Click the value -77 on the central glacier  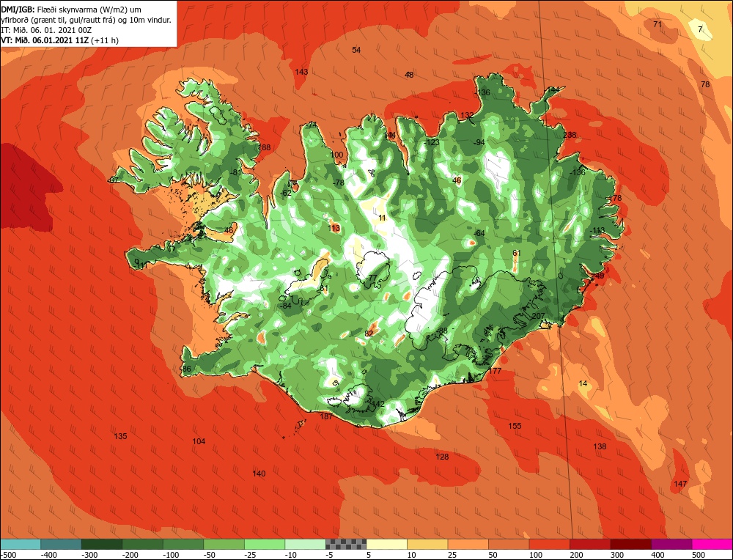(x=371, y=278)
